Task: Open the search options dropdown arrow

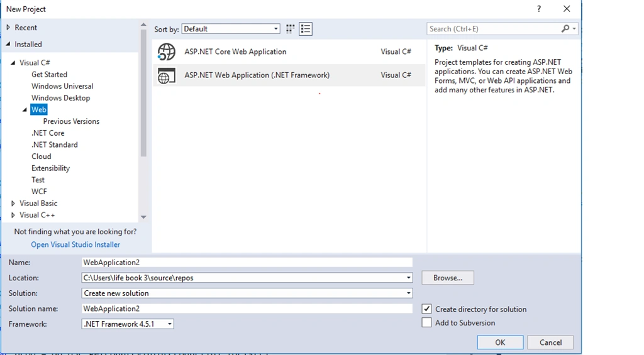Action: click(x=574, y=29)
